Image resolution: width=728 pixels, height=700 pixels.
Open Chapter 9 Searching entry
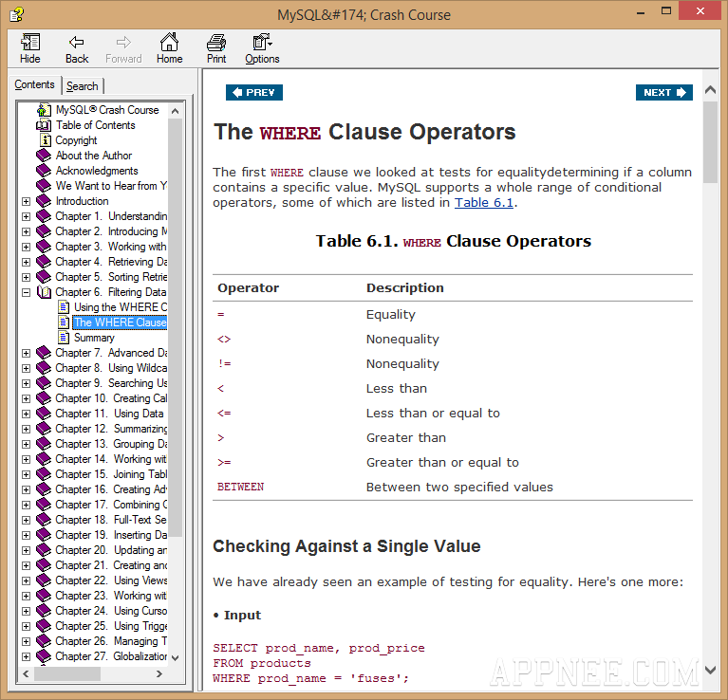pyautogui.click(x=111, y=383)
